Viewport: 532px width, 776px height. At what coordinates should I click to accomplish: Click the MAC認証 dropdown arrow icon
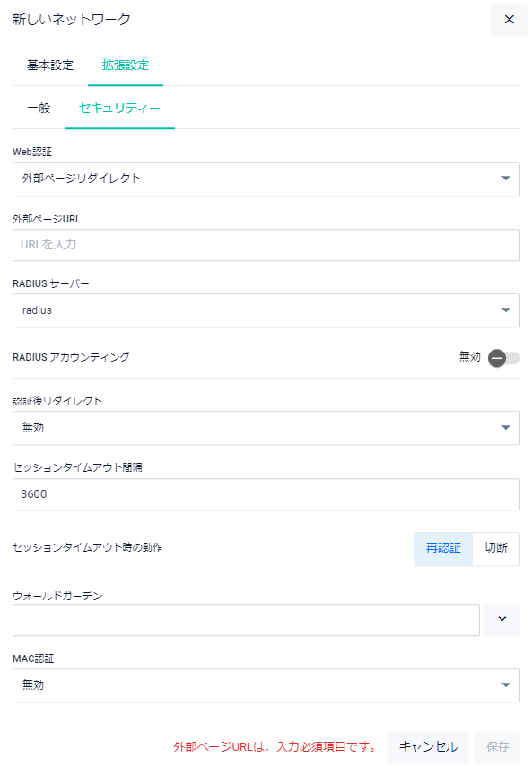505,684
